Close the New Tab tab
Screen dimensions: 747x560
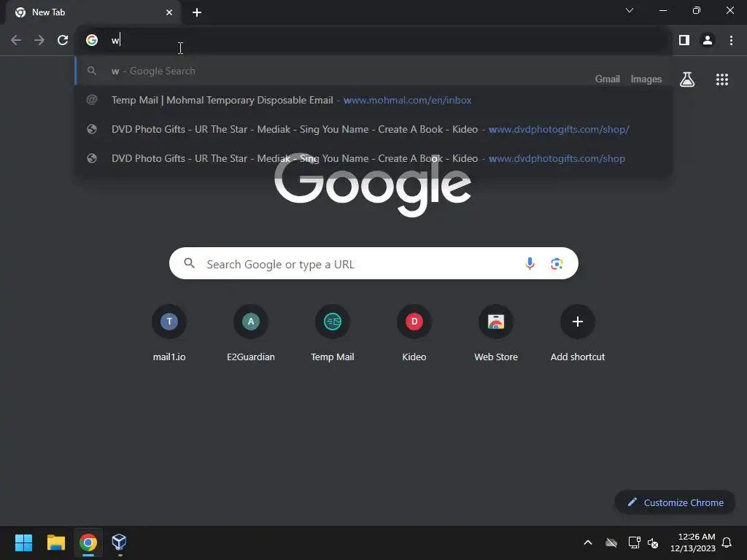[169, 12]
